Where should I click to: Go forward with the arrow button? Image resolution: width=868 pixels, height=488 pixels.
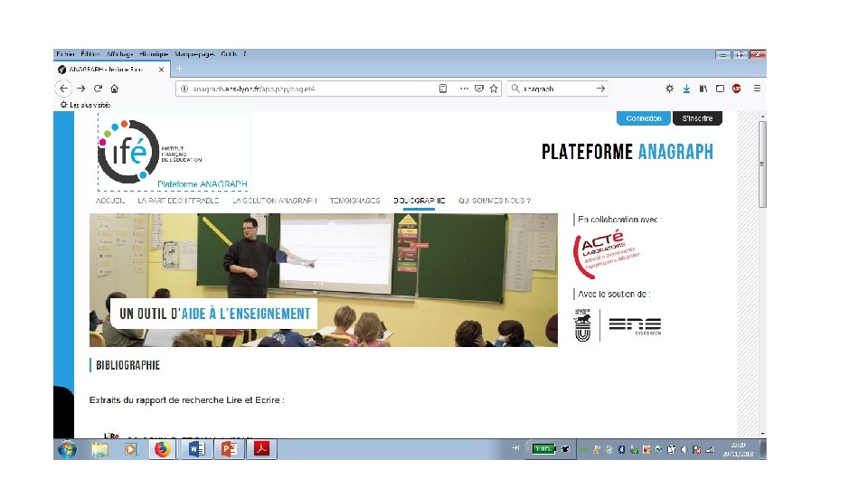(x=81, y=89)
